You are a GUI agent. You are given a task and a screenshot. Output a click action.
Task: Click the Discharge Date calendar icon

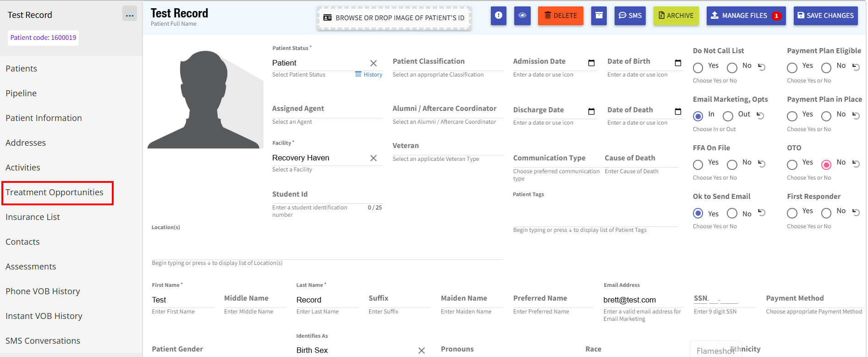[591, 111]
